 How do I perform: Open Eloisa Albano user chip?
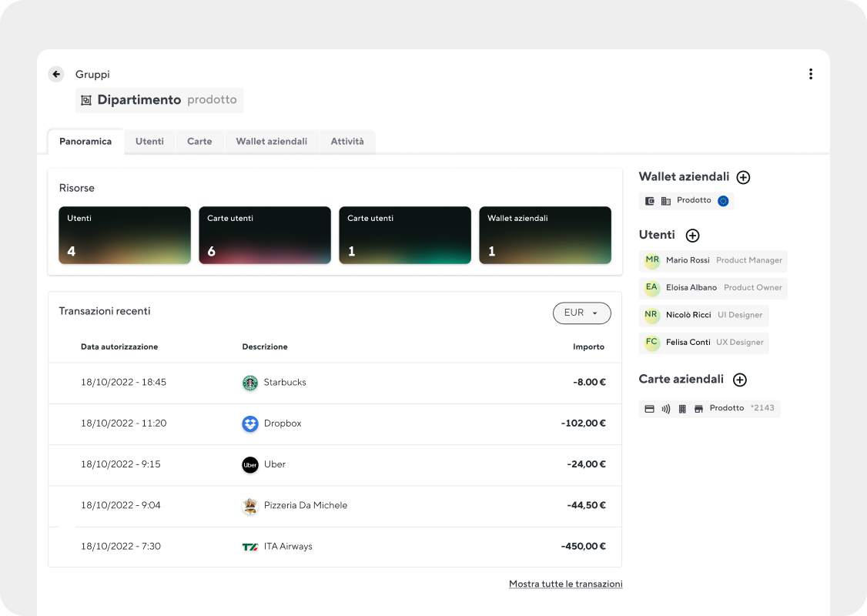[713, 288]
